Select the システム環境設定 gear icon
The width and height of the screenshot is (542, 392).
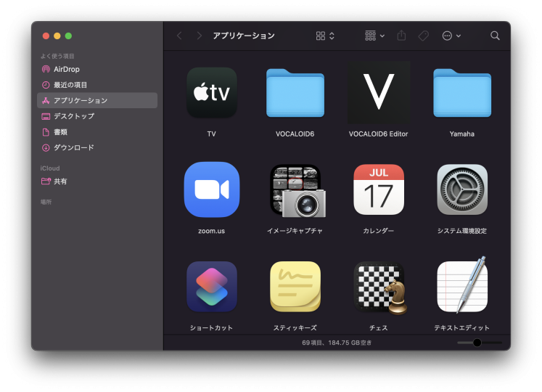pos(462,189)
